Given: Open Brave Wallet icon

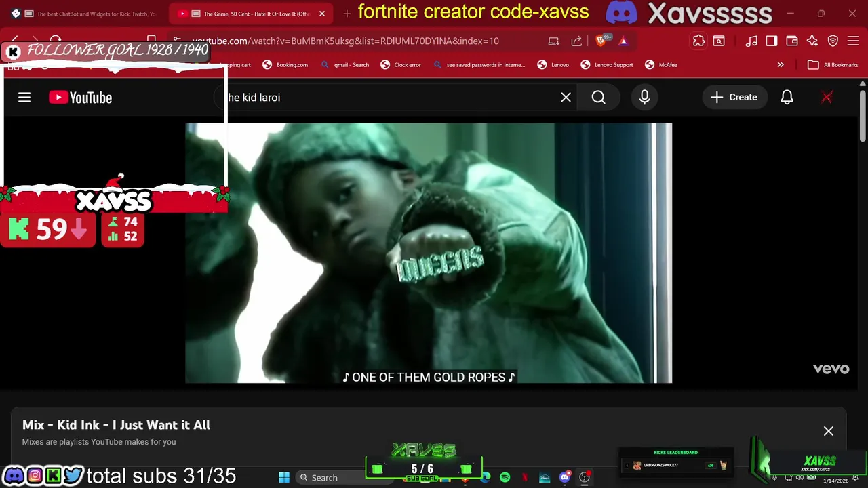Looking at the screenshot, I should pos(791,41).
